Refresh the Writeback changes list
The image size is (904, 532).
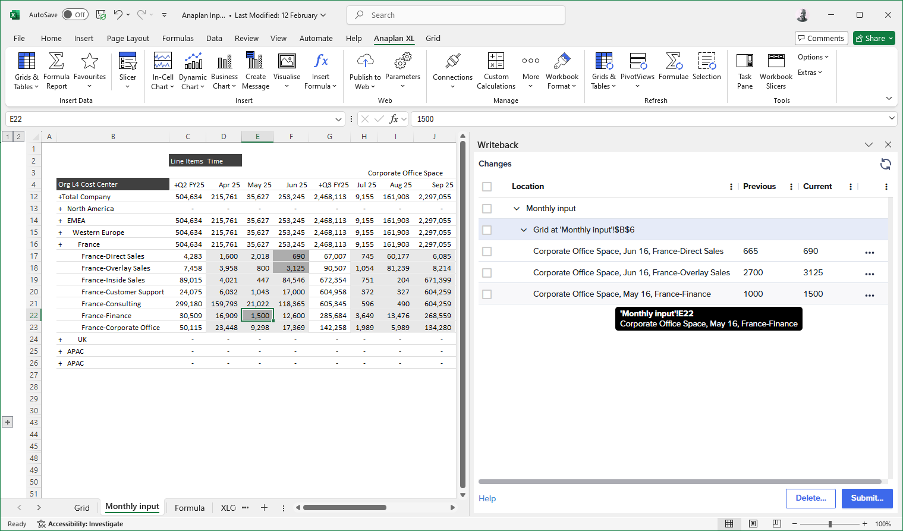(885, 164)
